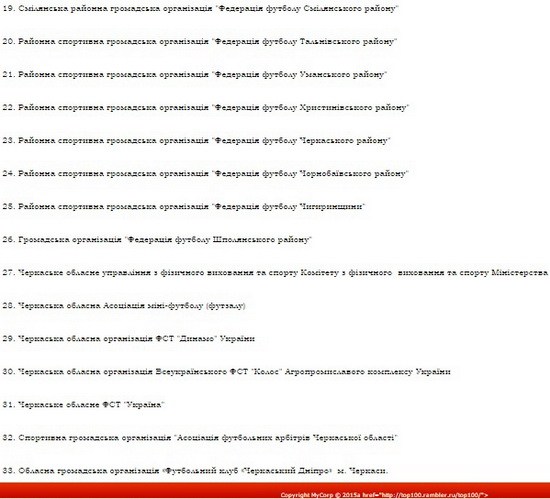Select line 30 ФСТ "Колос" organization
This screenshot has height=499, width=550.
(226, 372)
